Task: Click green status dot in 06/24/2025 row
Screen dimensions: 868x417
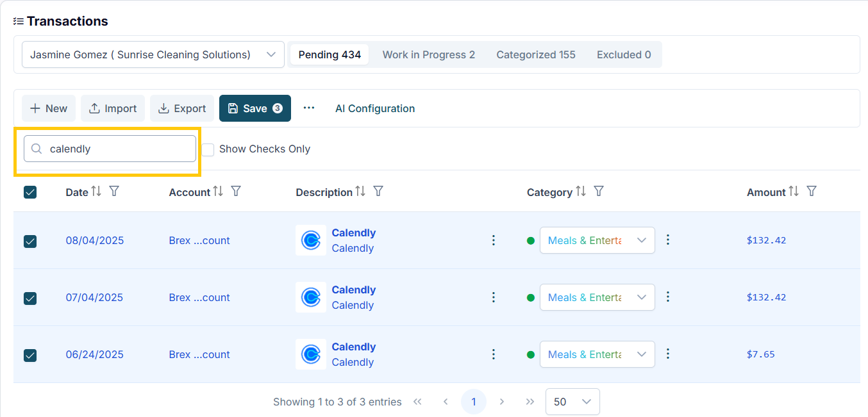Action: [x=531, y=355]
